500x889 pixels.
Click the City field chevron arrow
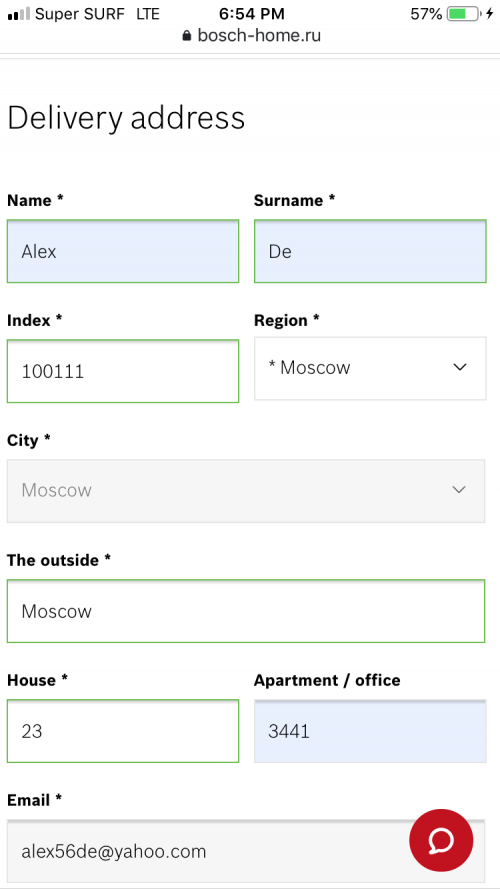tap(459, 489)
